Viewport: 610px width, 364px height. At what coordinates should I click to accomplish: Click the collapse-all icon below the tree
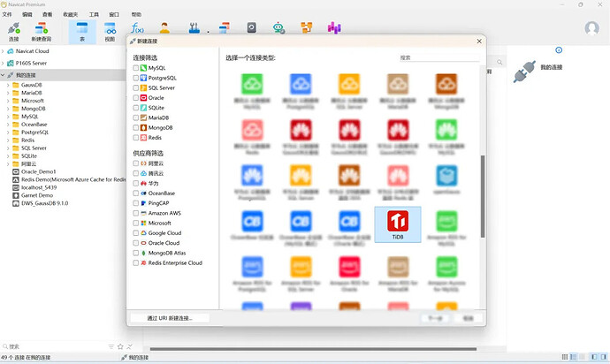[x=130, y=346]
